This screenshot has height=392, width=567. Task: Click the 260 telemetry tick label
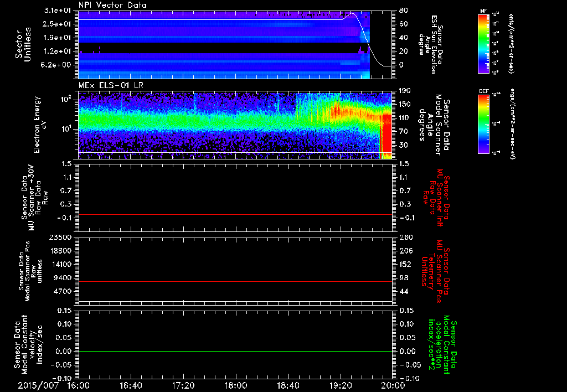click(x=405, y=237)
